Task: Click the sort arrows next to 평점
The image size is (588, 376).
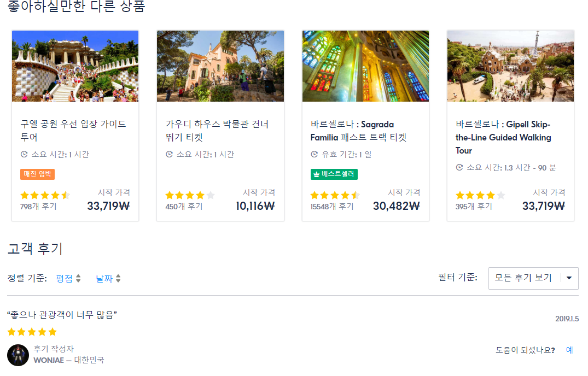Action: (78, 278)
